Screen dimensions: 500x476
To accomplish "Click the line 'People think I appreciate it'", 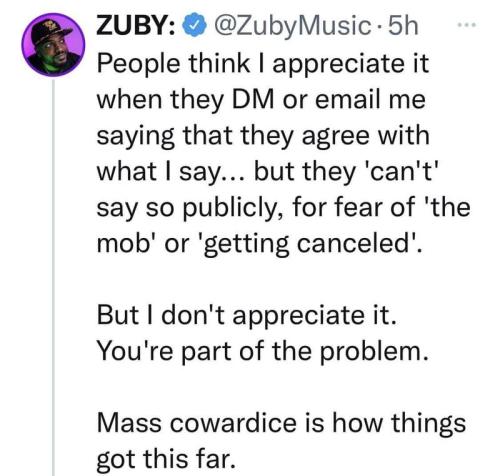I will [x=262, y=65].
